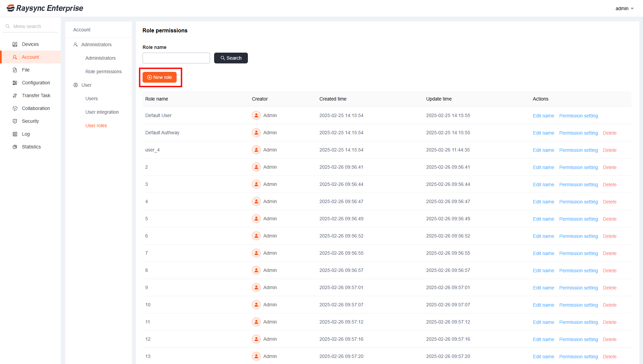Screen dimensions: 643x364
Task: Open the File menu
Action: point(30,70)
